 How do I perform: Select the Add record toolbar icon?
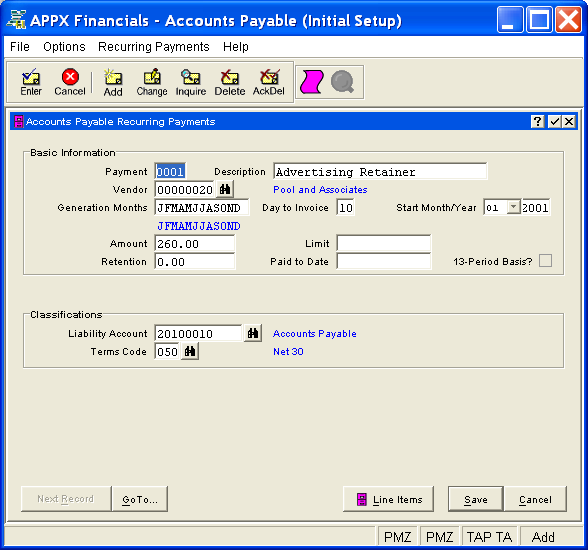(x=113, y=82)
